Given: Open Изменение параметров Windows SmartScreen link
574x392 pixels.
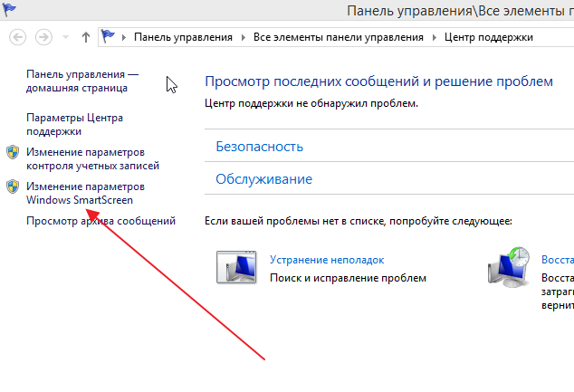Looking at the screenshot, I should click(85, 193).
